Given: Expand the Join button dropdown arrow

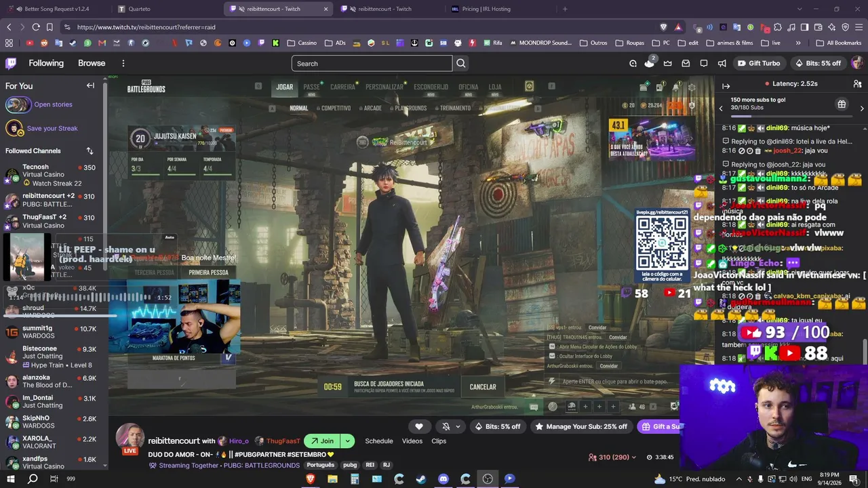Looking at the screenshot, I should (347, 441).
